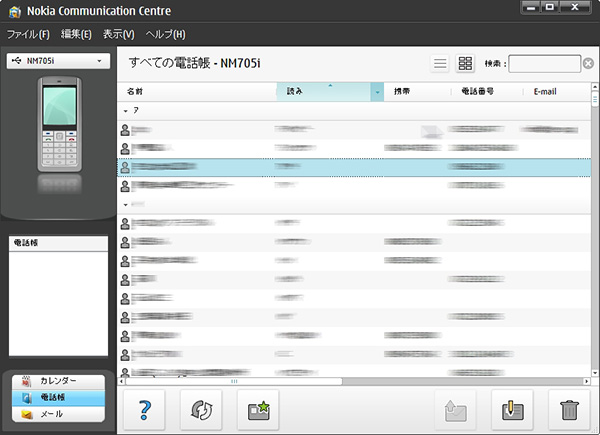Screen dimensions: 600x435
Task: Minimize the Nokia Communication Centre window
Action: [x=531, y=8]
